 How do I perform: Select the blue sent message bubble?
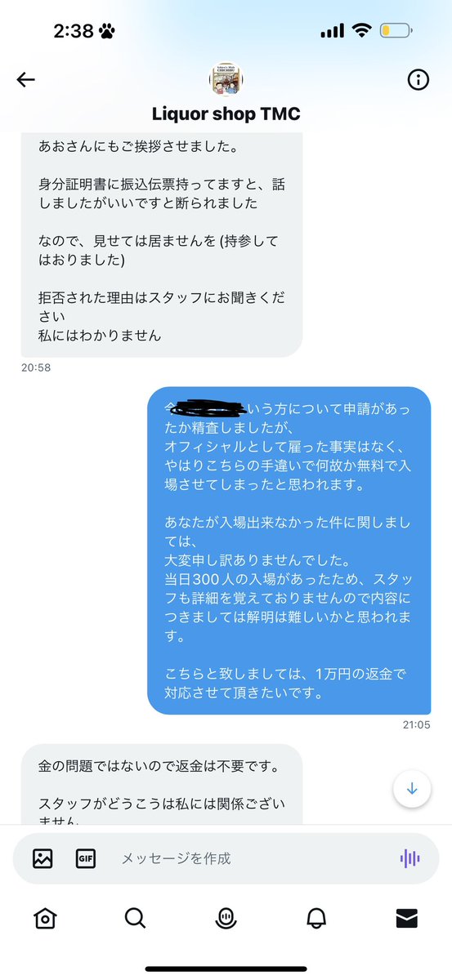pyautogui.click(x=289, y=550)
